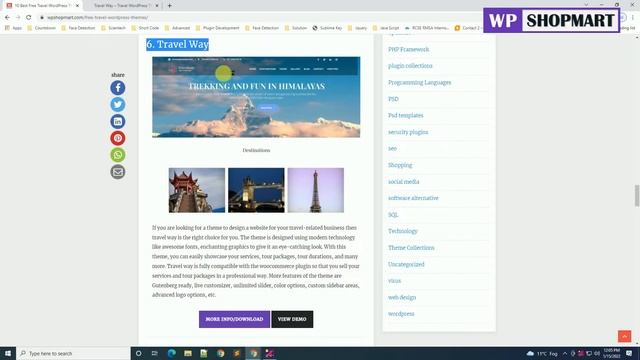The height and width of the screenshot is (360, 640).
Task: Click the browser address bar URL
Action: (98, 18)
